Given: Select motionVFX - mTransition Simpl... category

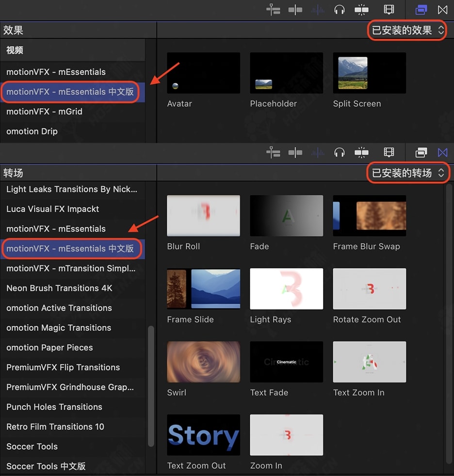Looking at the screenshot, I should 73,269.
